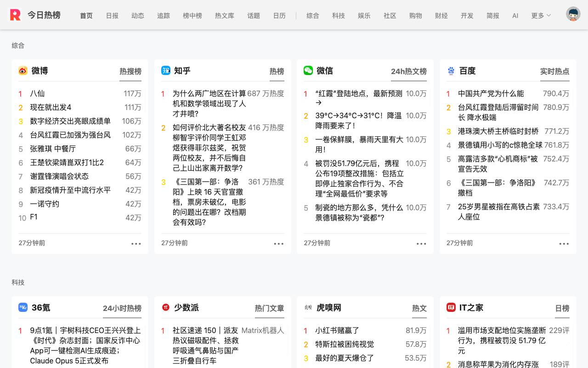This screenshot has height=368, width=588.
Task: Switch the 虎嗅网 card's 热文 selector
Action: click(x=419, y=308)
